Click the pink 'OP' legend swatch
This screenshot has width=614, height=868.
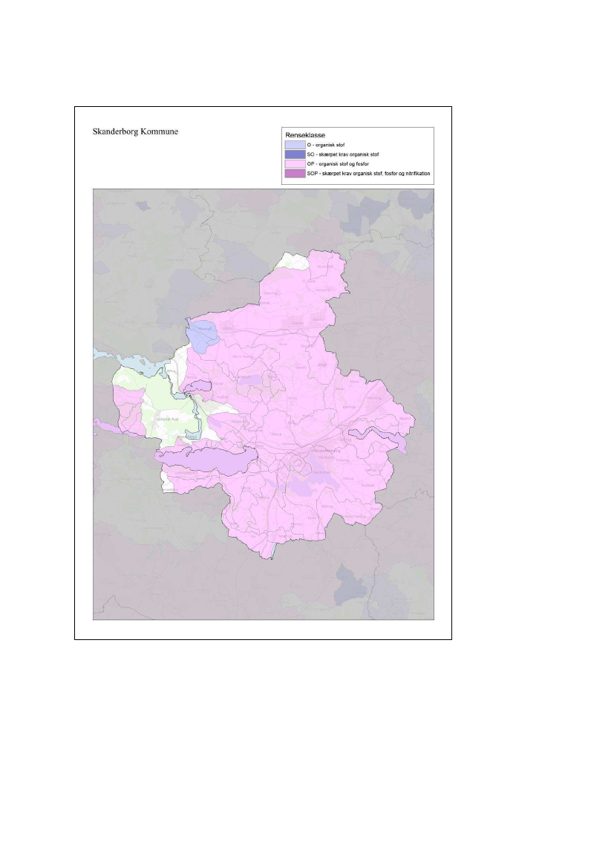pyautogui.click(x=295, y=164)
